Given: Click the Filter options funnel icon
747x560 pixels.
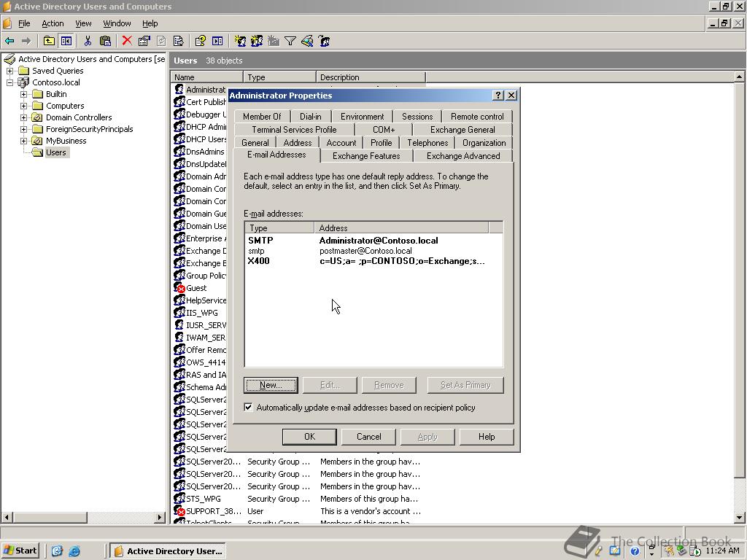Looking at the screenshot, I should click(290, 41).
